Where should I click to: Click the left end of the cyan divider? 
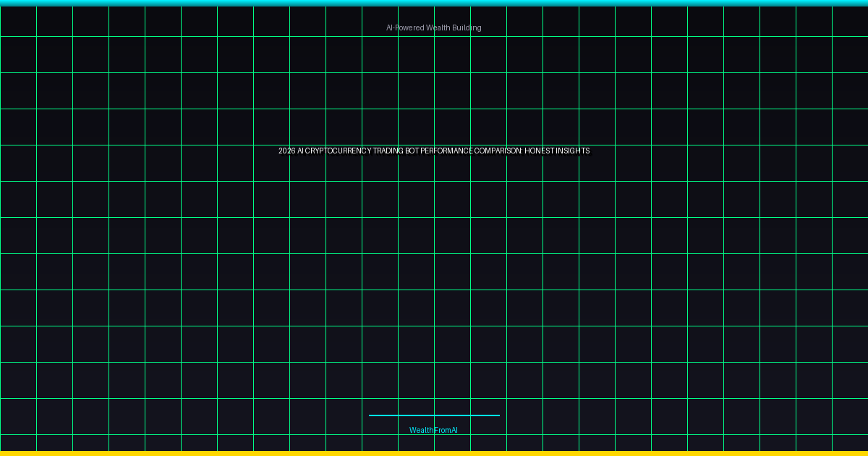coord(372,415)
